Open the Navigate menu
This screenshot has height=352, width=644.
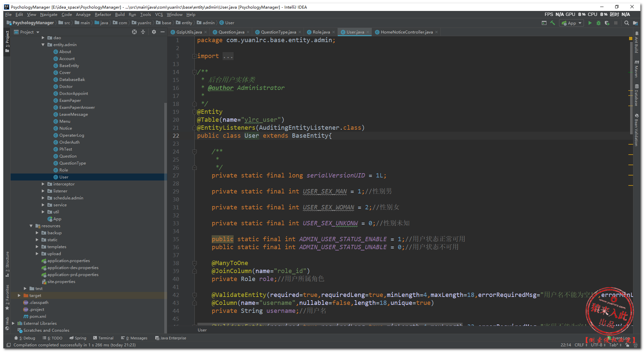49,15
